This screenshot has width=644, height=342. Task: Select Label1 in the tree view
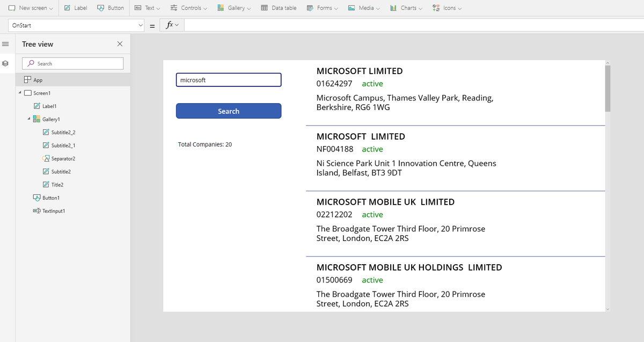click(49, 106)
